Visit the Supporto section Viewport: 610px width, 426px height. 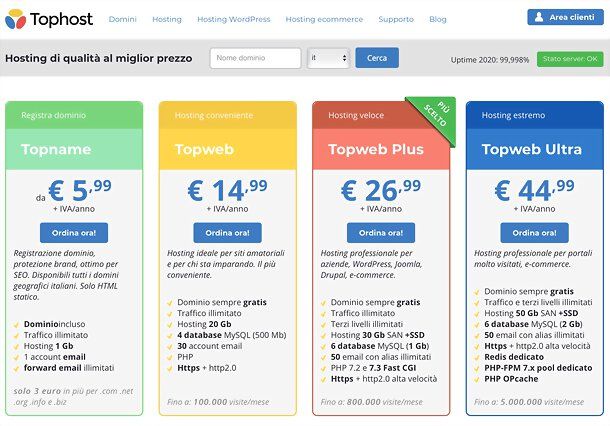point(396,19)
